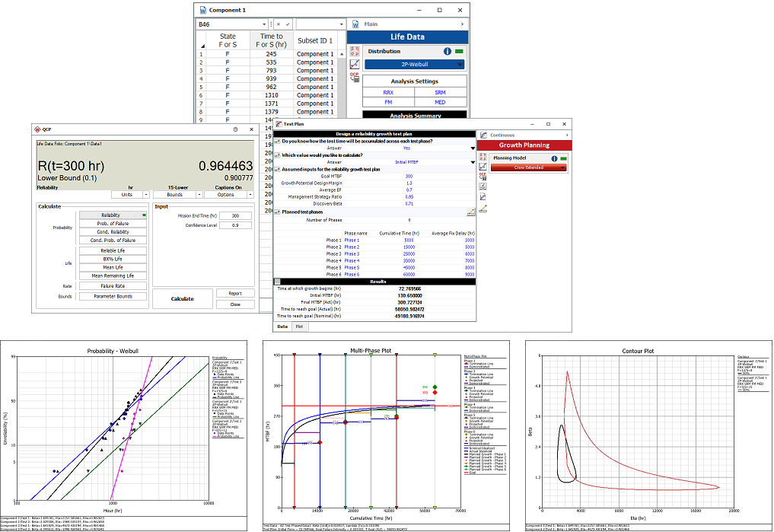
Task: Click Calculate icon in Growth Planning panel
Action: point(483,158)
